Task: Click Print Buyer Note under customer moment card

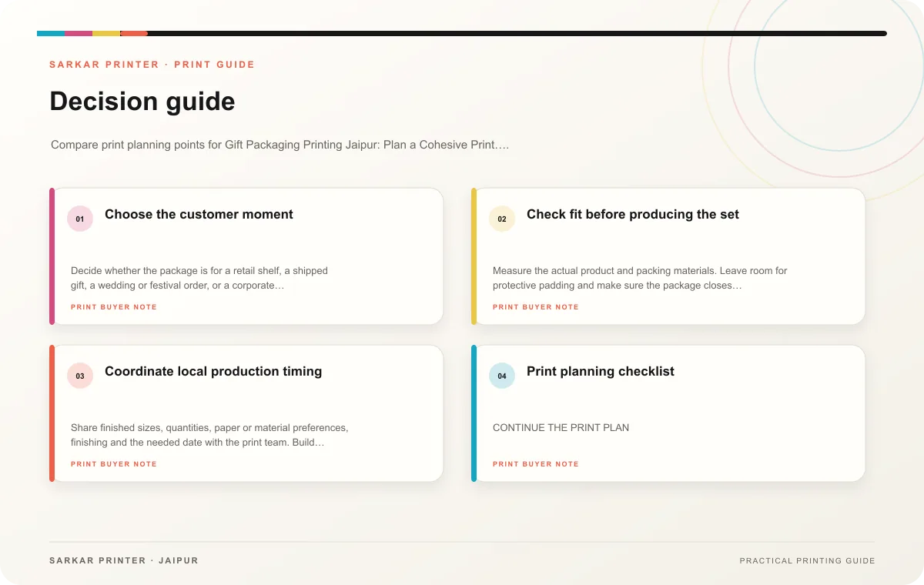Action: 114,307
